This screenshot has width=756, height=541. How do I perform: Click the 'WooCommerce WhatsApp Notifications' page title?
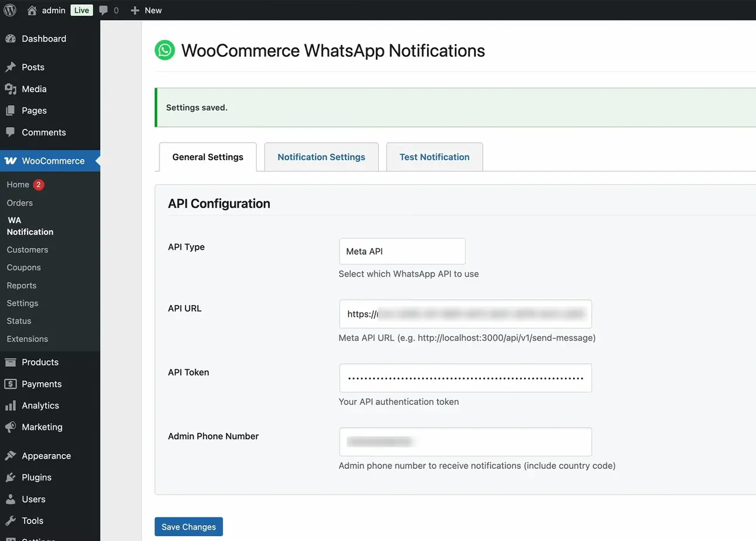[333, 50]
